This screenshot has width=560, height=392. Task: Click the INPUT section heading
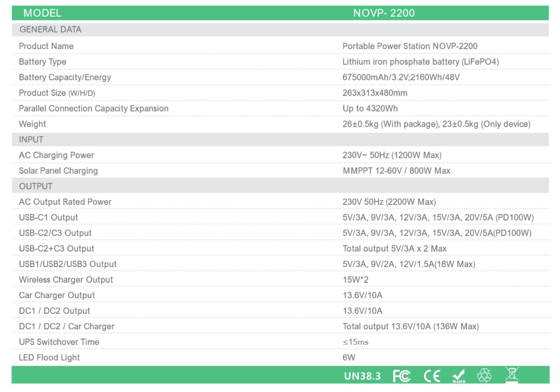click(x=31, y=139)
